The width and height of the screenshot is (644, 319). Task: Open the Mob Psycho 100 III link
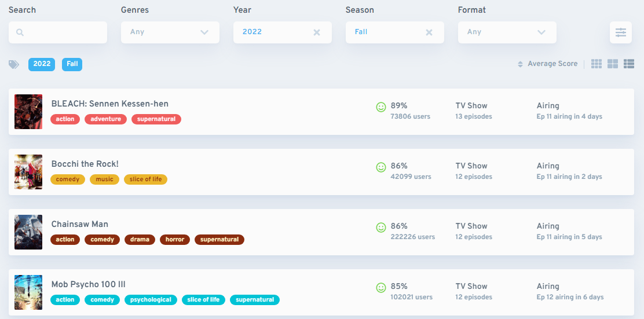coord(88,284)
